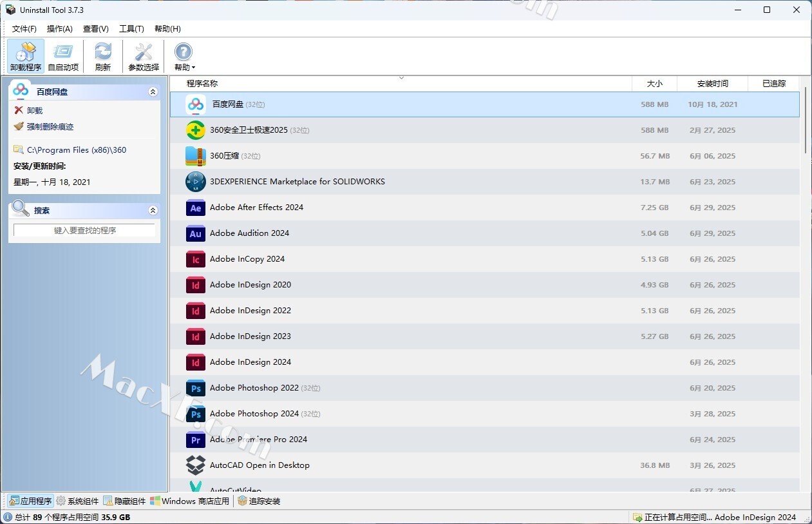Select the Adobe Premiere Pro 2024 icon
Viewport: 812px width, 524px height.
tap(196, 440)
